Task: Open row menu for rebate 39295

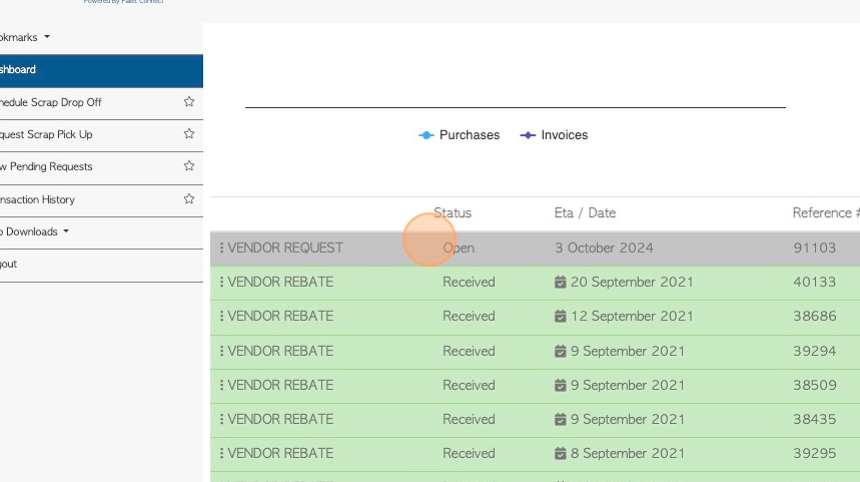Action: tap(222, 453)
